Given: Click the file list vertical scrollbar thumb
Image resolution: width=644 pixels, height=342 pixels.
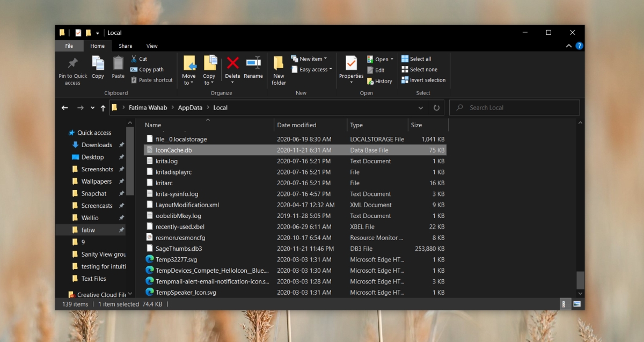Looking at the screenshot, I should tap(580, 280).
